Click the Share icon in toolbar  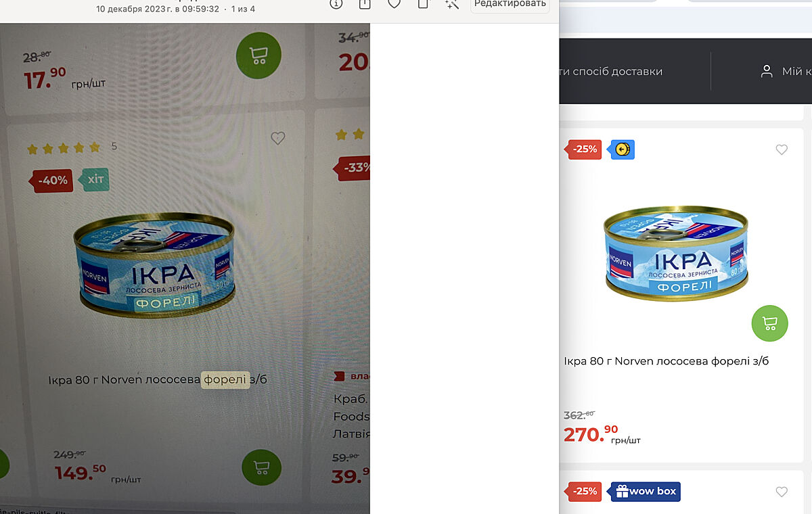[365, 3]
